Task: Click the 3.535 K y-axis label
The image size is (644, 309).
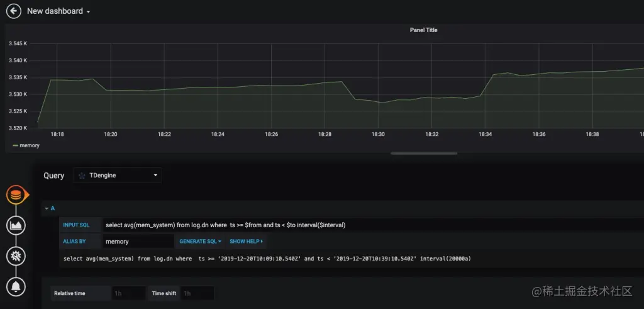Action: (x=18, y=77)
